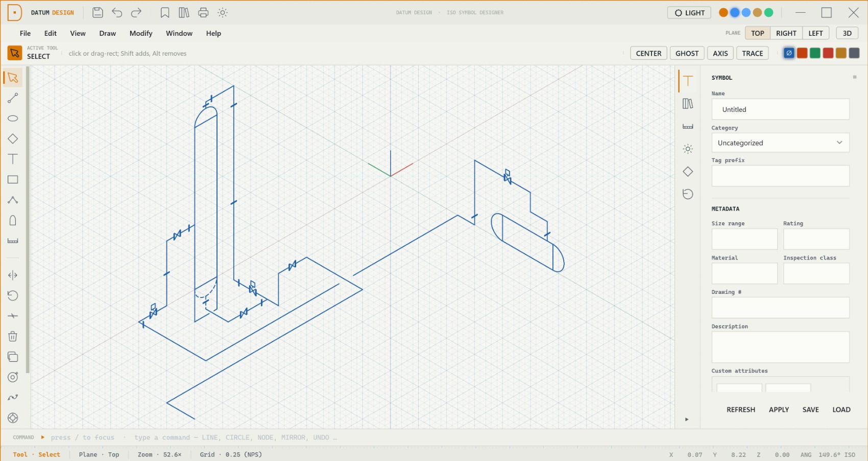The image size is (868, 461).
Task: Switch plane to RIGHT
Action: point(786,33)
